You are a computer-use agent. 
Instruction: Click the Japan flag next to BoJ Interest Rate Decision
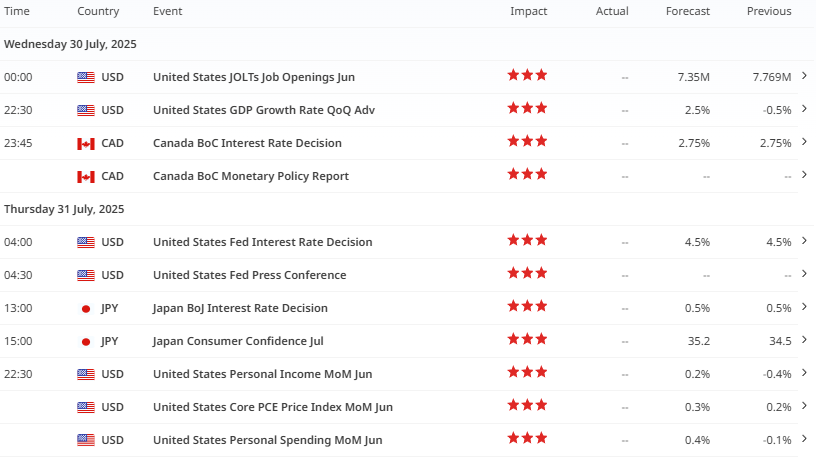[86, 309]
